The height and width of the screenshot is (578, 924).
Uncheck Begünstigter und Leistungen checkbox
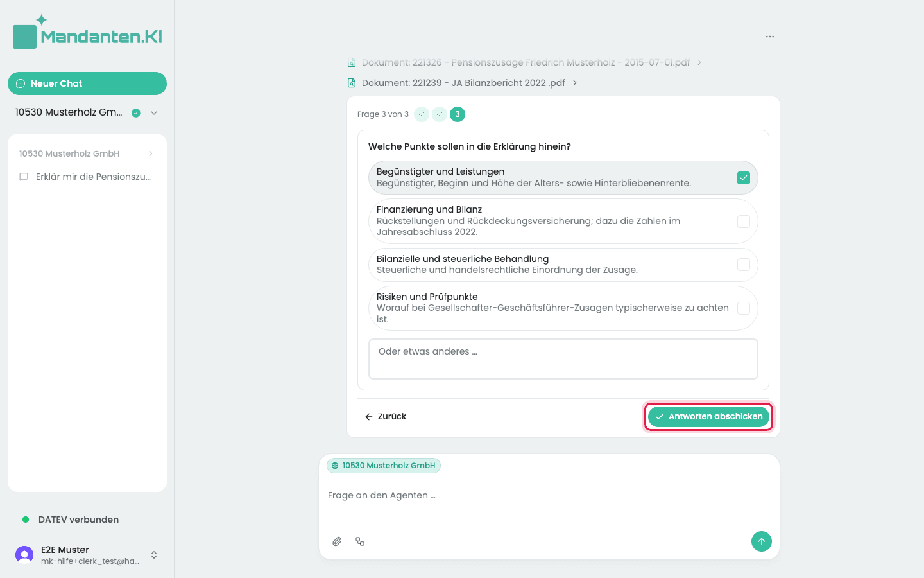(744, 178)
